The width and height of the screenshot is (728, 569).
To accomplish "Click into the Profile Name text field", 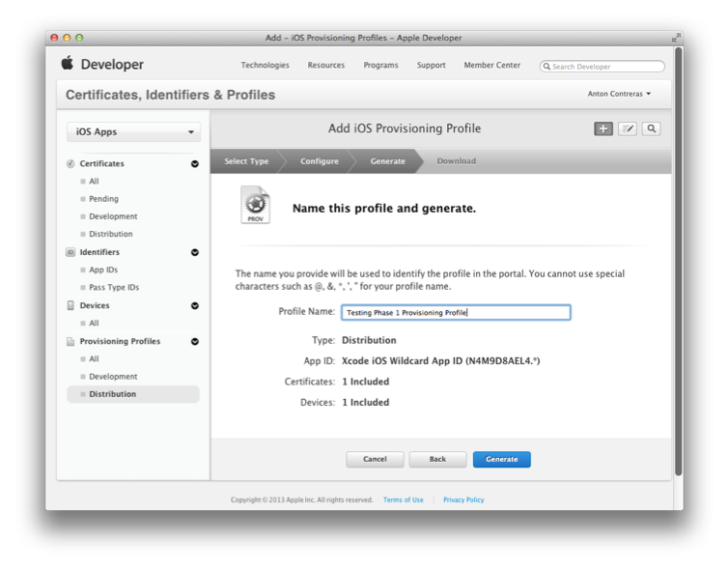I will pyautogui.click(x=455, y=313).
